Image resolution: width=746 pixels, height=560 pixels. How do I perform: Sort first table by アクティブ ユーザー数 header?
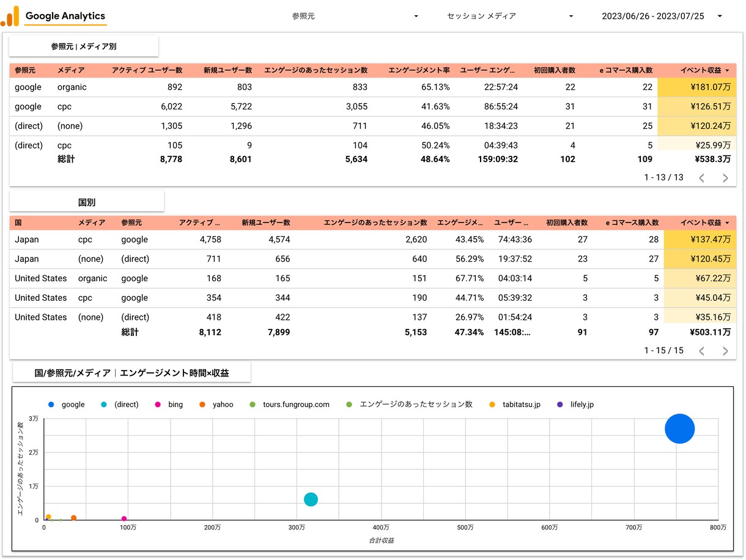pyautogui.click(x=147, y=71)
